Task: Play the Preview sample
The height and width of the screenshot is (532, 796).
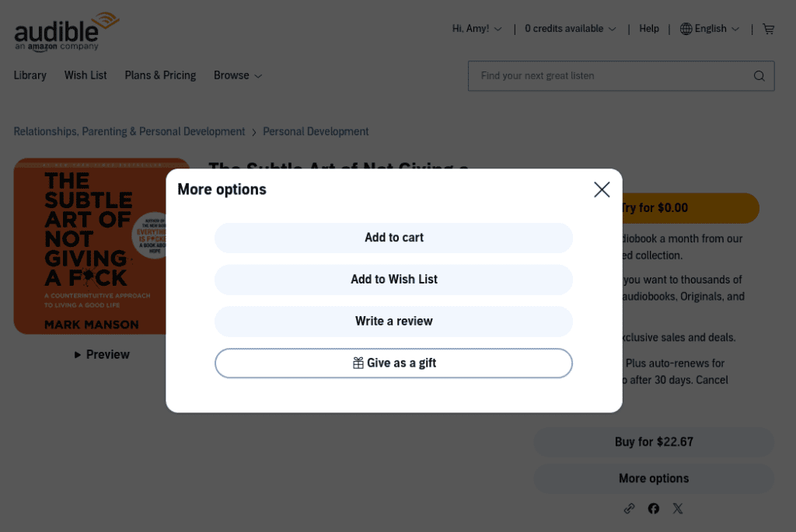Action: (102, 354)
